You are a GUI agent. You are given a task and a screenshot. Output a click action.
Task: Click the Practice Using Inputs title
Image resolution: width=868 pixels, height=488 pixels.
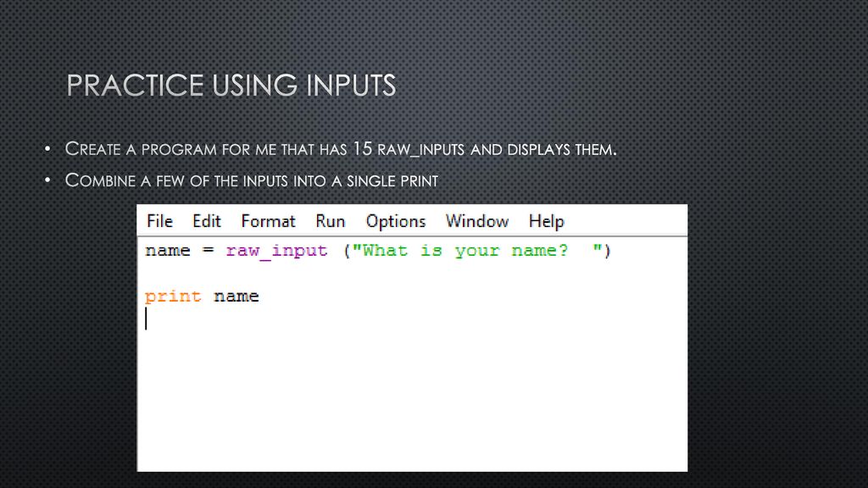(231, 86)
